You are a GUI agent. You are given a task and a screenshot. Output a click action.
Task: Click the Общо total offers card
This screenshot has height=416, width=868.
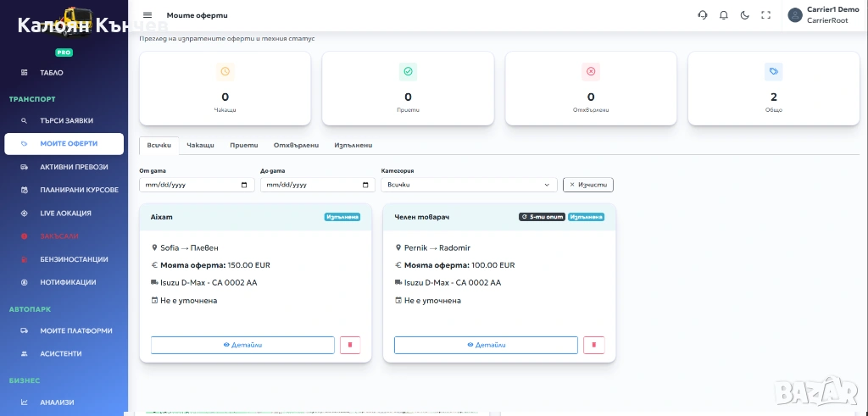click(773, 88)
